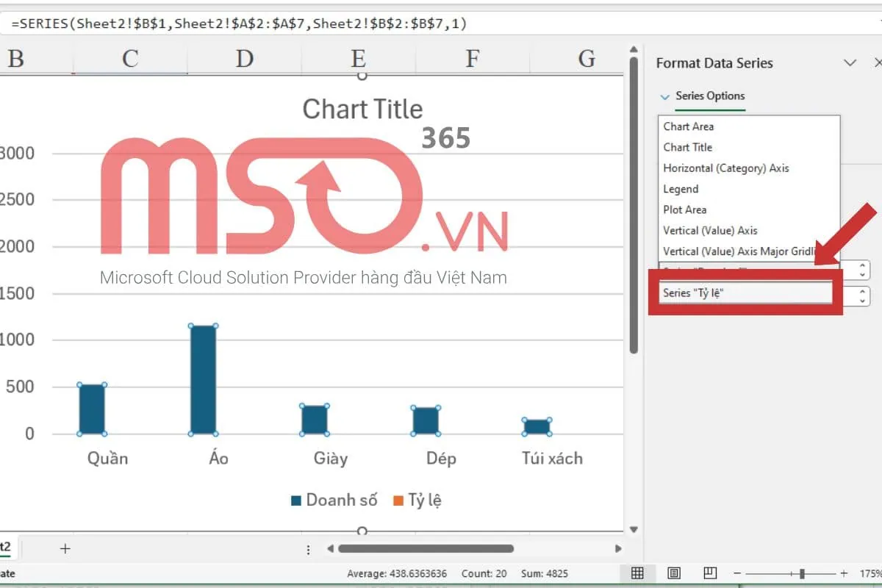The image size is (882, 588).
Task: Click the formula bar SERIES formula
Action: point(240,24)
